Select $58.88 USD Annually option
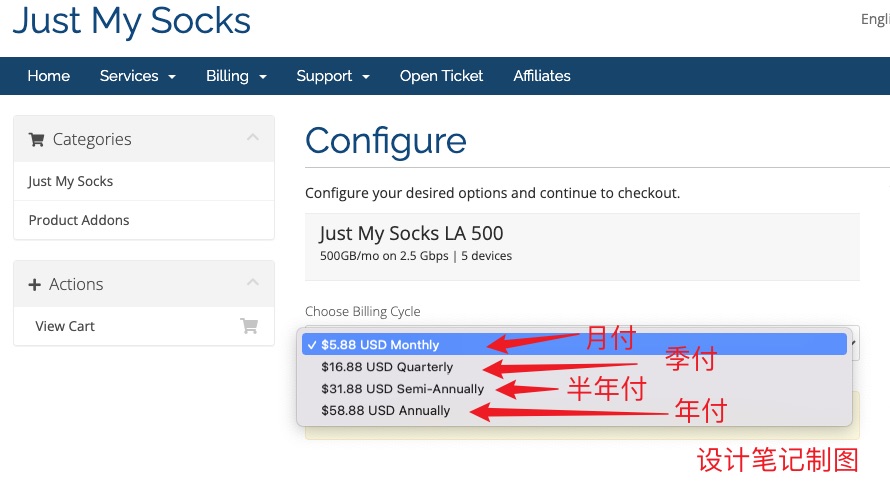 pyautogui.click(x=385, y=411)
